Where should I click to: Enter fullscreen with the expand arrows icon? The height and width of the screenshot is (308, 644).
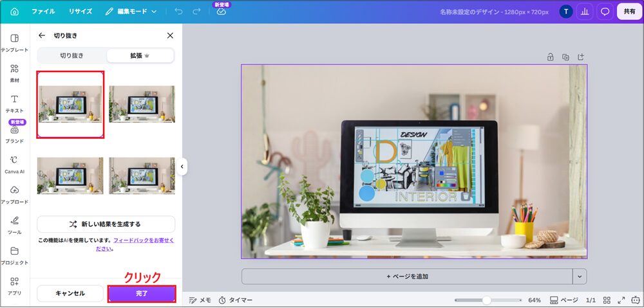tap(621, 300)
